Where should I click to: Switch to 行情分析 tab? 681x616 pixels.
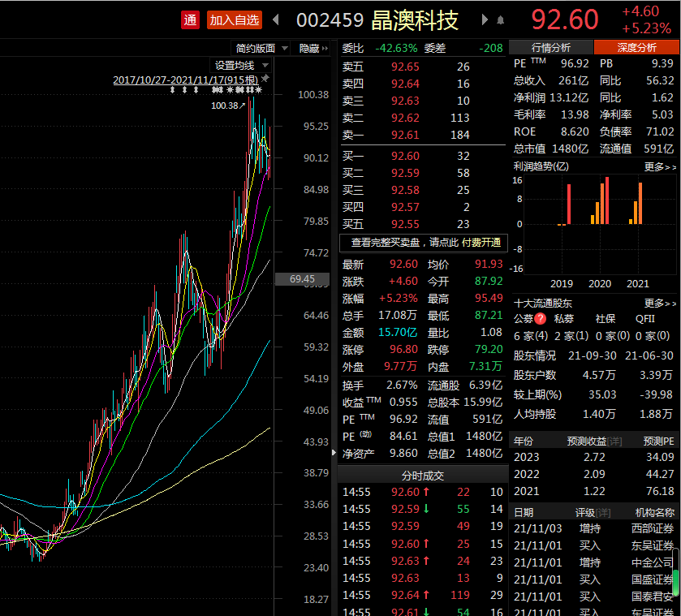551,48
